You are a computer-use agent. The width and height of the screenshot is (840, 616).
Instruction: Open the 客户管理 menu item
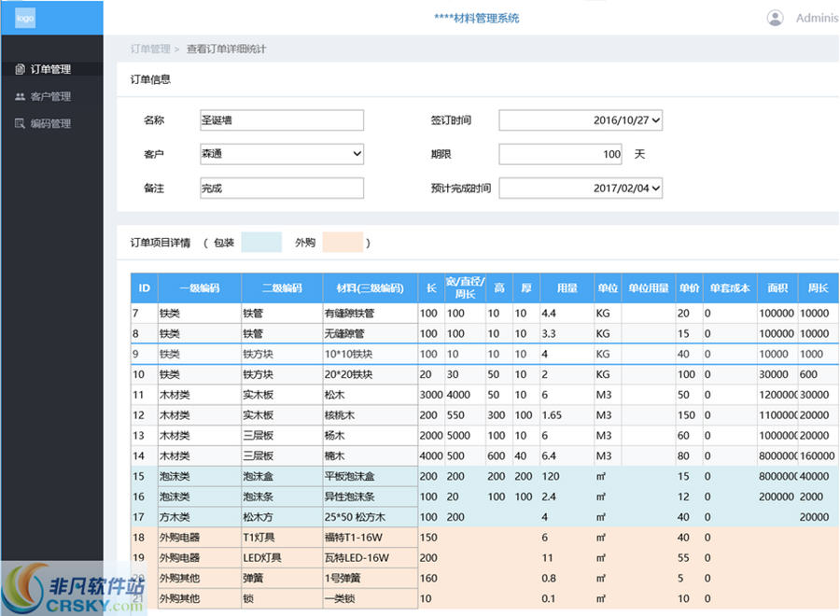[52, 96]
